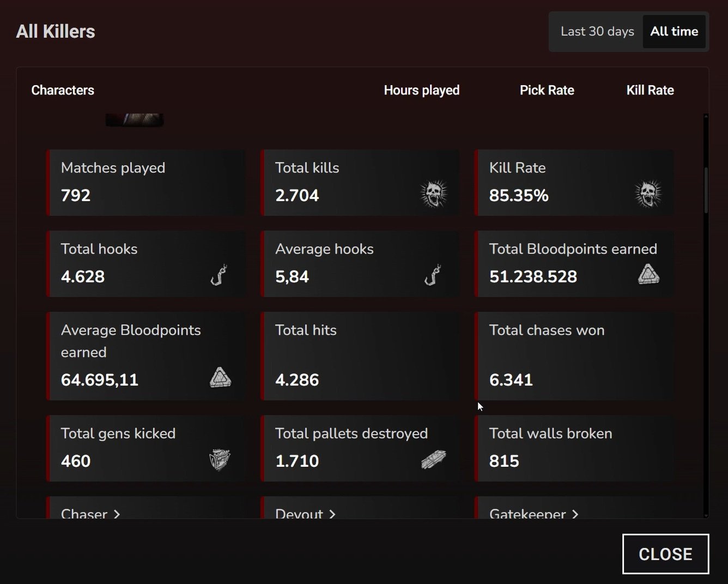Sort by Kill Rate column header

point(650,90)
